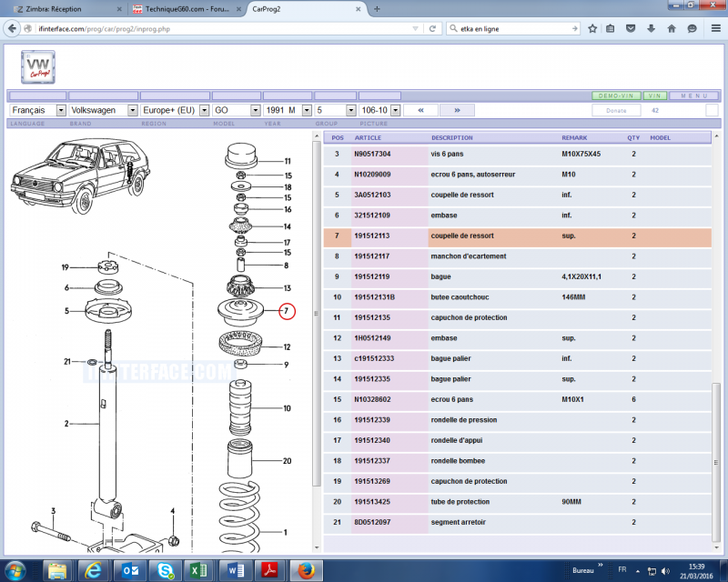Click the search field with 'etka en ligne'
The width and height of the screenshot is (728, 582).
click(514, 29)
